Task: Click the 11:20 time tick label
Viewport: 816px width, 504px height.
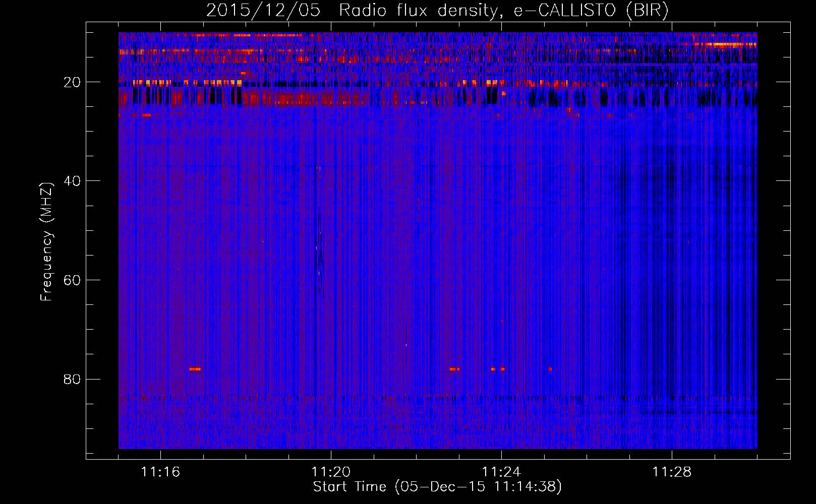Action: click(x=331, y=472)
